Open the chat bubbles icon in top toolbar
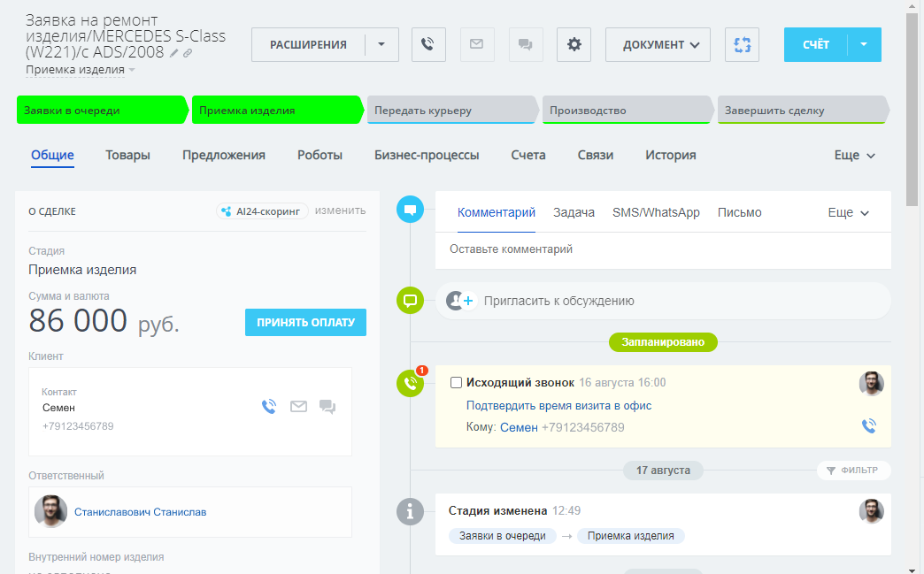 pos(526,45)
